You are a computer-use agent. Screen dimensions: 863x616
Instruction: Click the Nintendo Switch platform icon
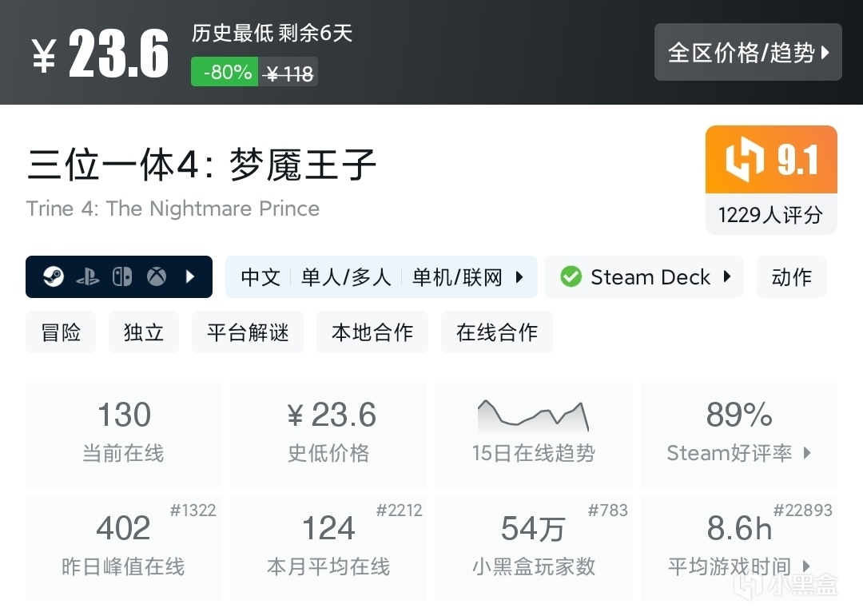[x=122, y=277]
